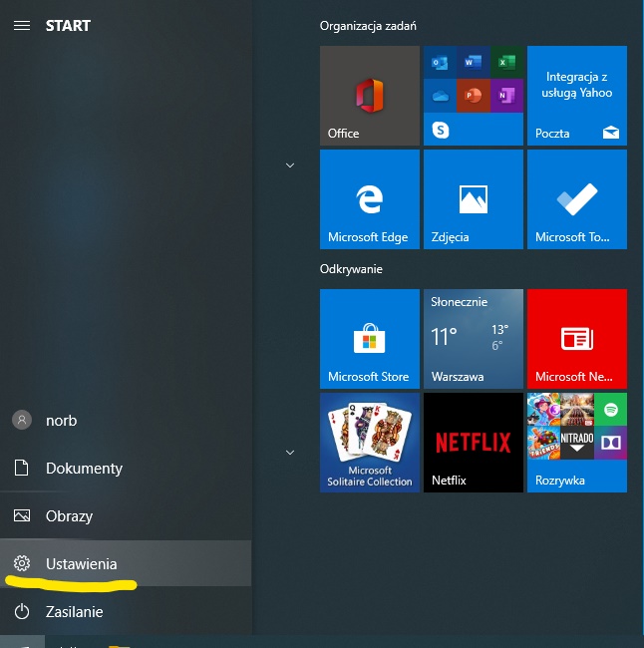Screen dimensions: 644x648
Task: Launch the Netflix tile
Action: [x=474, y=443]
